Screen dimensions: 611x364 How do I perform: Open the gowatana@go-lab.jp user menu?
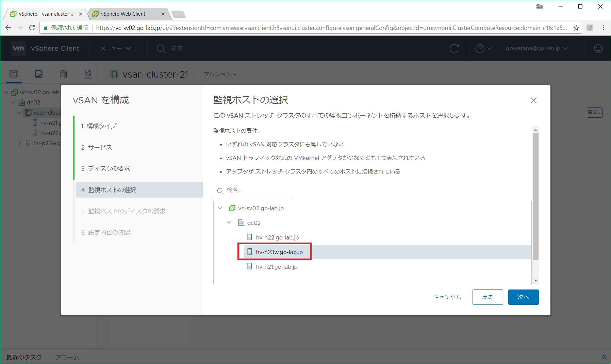click(536, 48)
